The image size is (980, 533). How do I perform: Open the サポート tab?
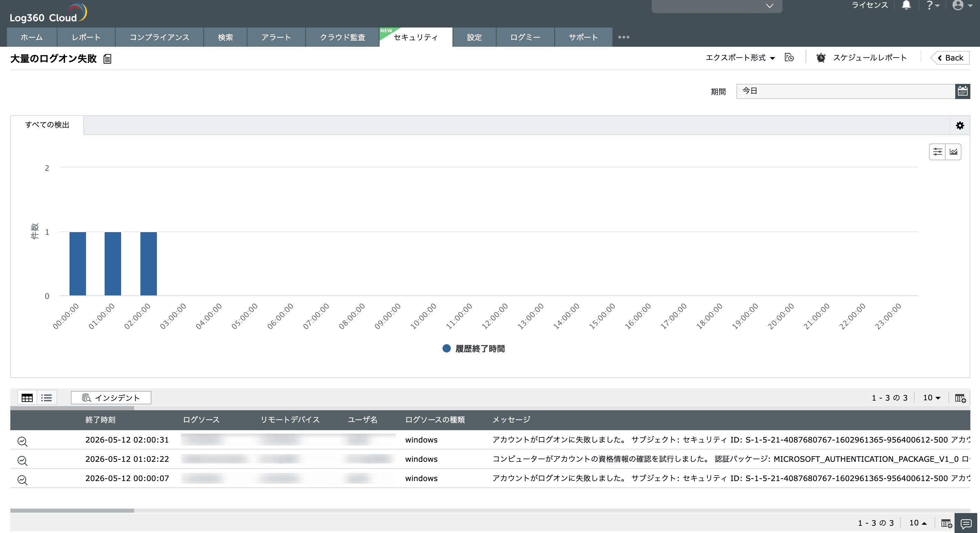point(583,37)
